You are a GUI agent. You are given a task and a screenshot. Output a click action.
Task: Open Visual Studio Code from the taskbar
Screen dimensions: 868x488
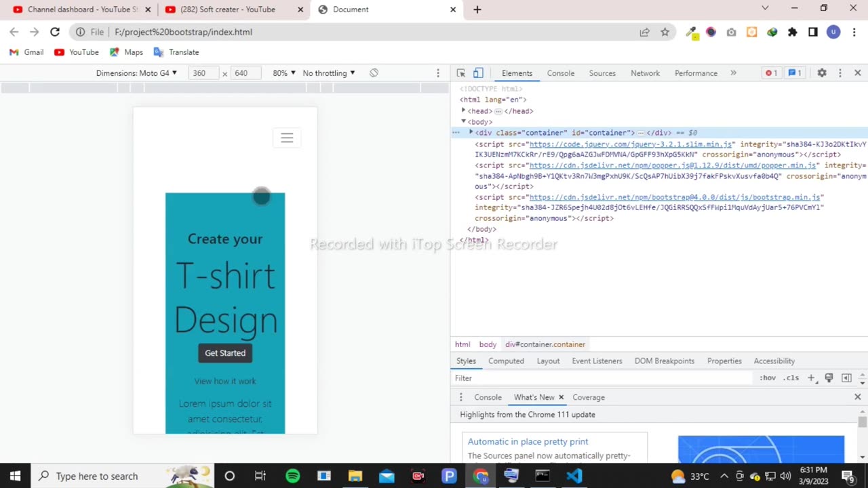pos(574,476)
